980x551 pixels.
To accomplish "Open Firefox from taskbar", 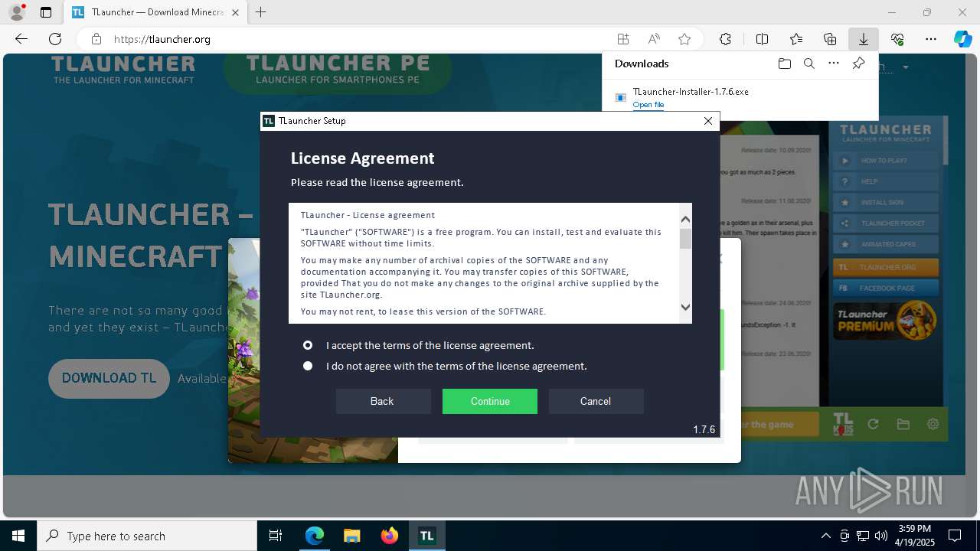I will pos(390,536).
